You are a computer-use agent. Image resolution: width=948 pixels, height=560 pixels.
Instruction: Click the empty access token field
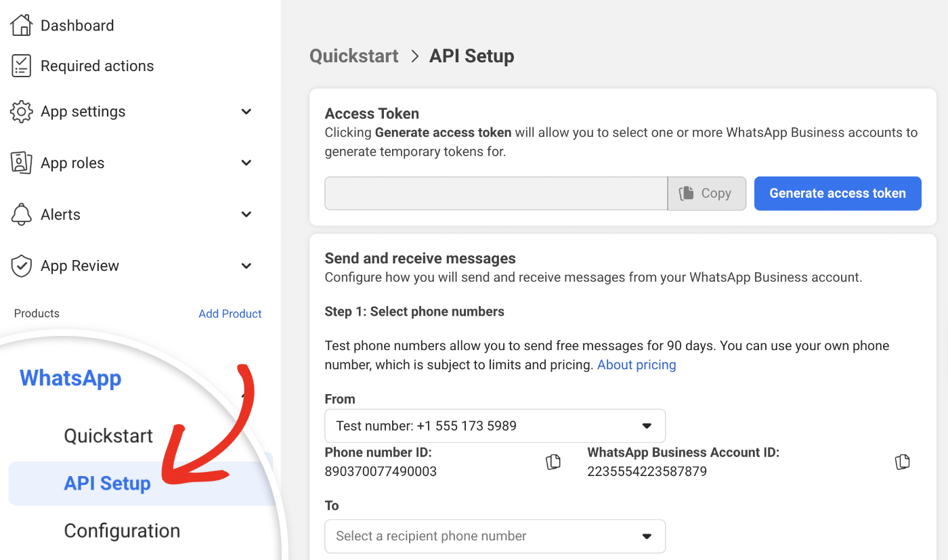click(494, 193)
